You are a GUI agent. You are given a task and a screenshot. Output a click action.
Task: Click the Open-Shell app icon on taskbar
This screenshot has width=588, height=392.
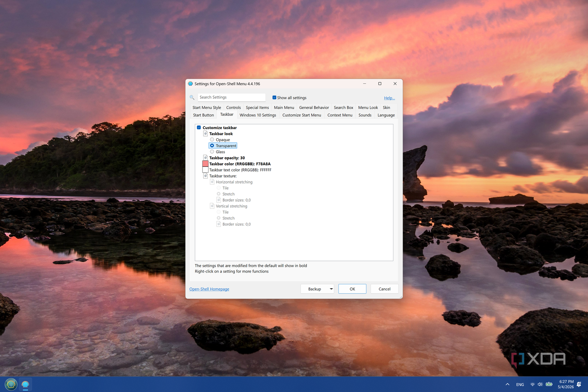[x=25, y=384]
